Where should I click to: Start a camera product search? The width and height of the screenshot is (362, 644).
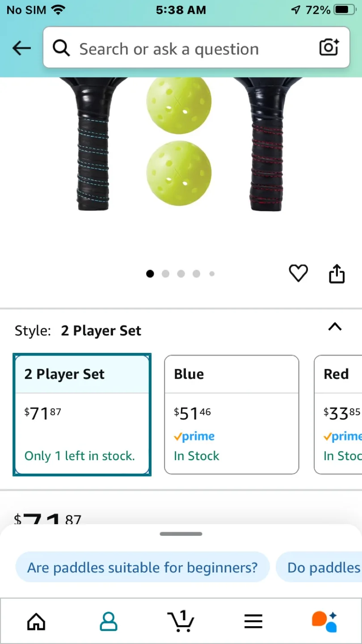point(328,47)
